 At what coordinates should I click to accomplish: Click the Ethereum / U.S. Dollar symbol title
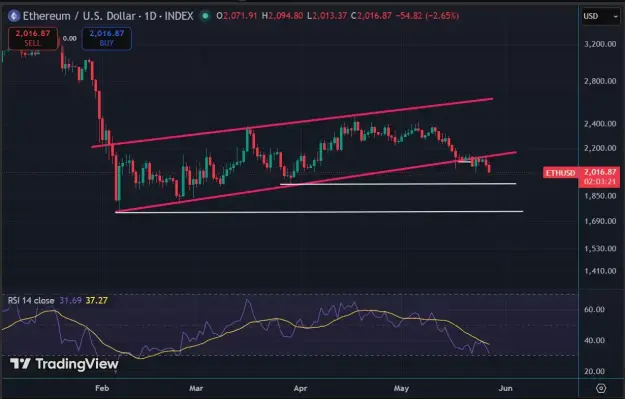click(108, 16)
